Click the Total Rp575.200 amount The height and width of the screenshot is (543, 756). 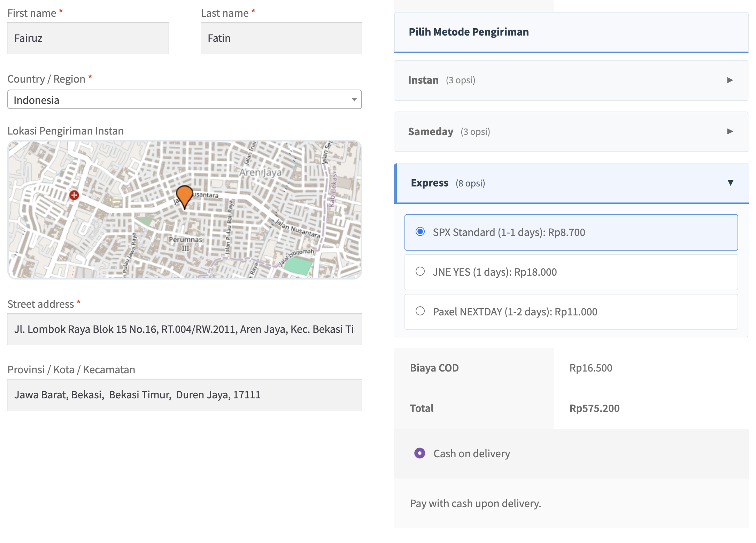click(x=594, y=408)
